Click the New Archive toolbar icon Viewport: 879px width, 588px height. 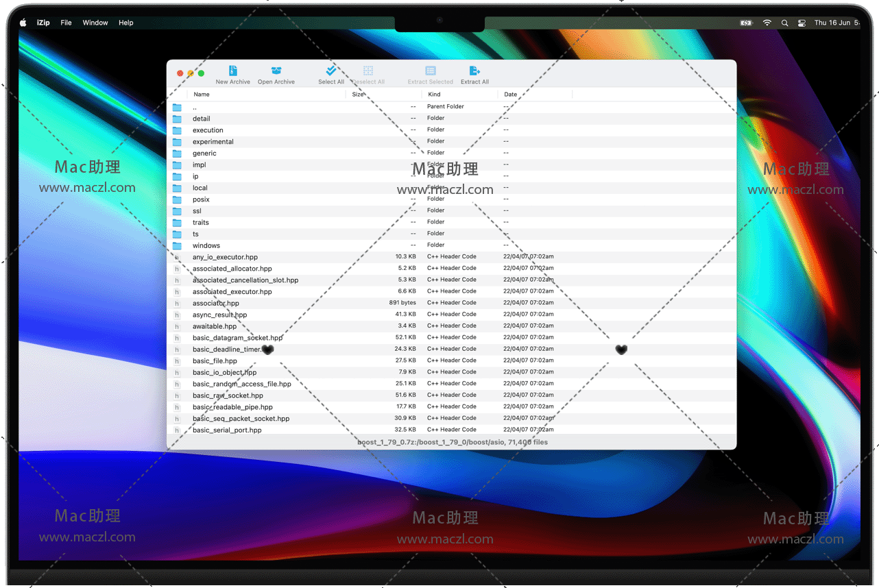pyautogui.click(x=233, y=71)
